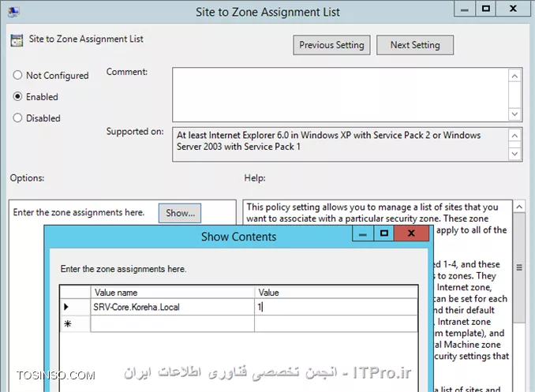Click Comment box scroll up arrow

click(514, 76)
